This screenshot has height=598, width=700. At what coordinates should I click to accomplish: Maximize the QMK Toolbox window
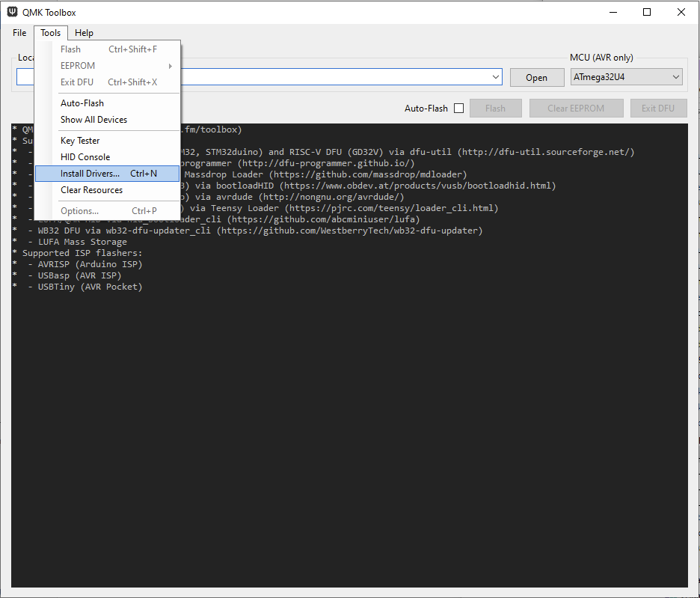click(647, 12)
